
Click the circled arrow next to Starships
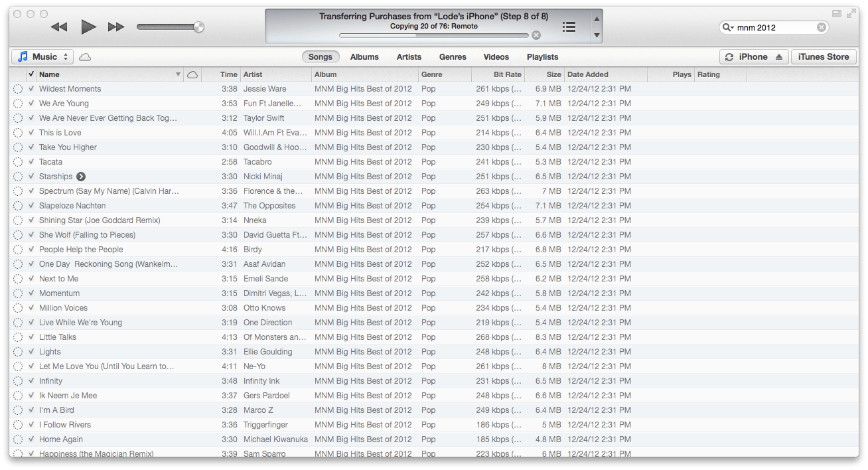80,177
